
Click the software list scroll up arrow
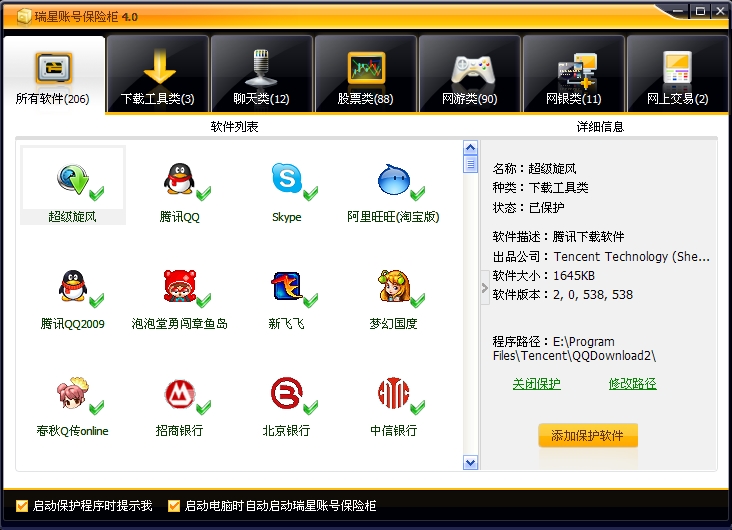[x=471, y=148]
